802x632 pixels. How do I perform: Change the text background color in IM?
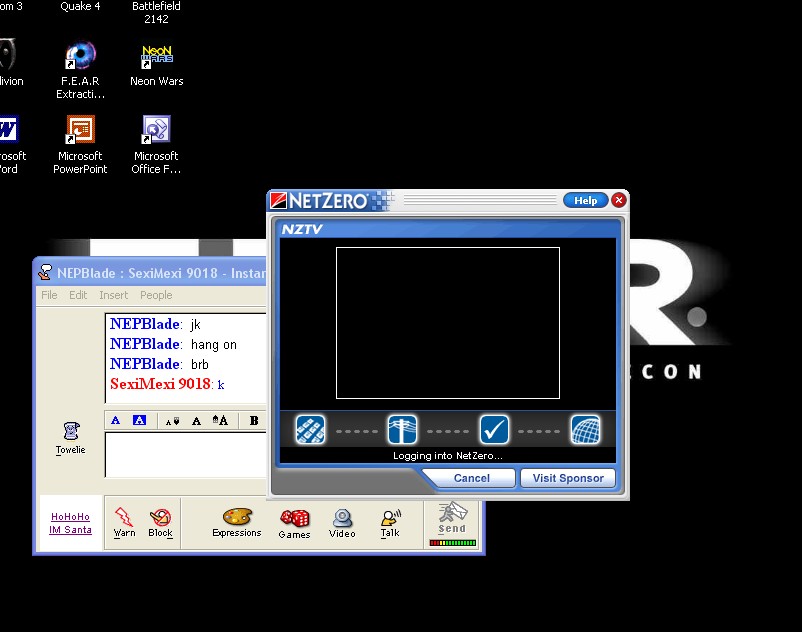139,420
